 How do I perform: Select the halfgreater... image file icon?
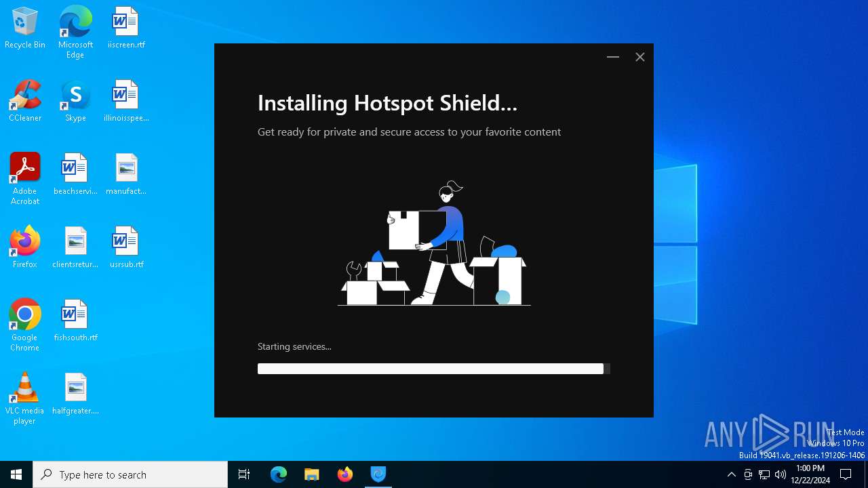coord(75,394)
